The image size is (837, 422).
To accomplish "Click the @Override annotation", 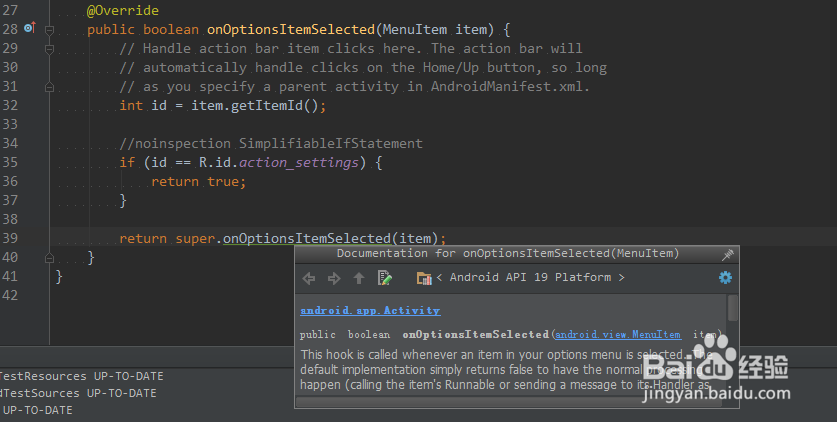I will 123,11.
